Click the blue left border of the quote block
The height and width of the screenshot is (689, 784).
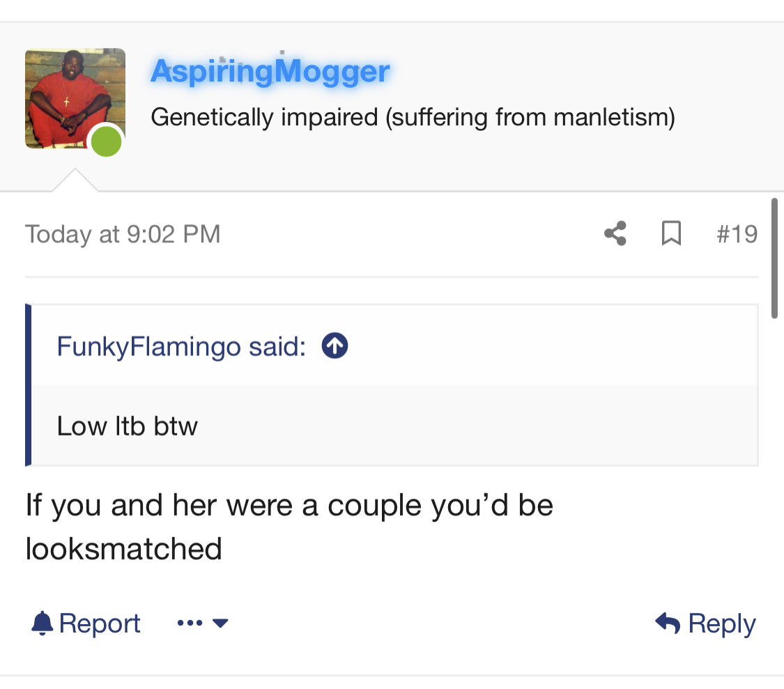[28, 385]
